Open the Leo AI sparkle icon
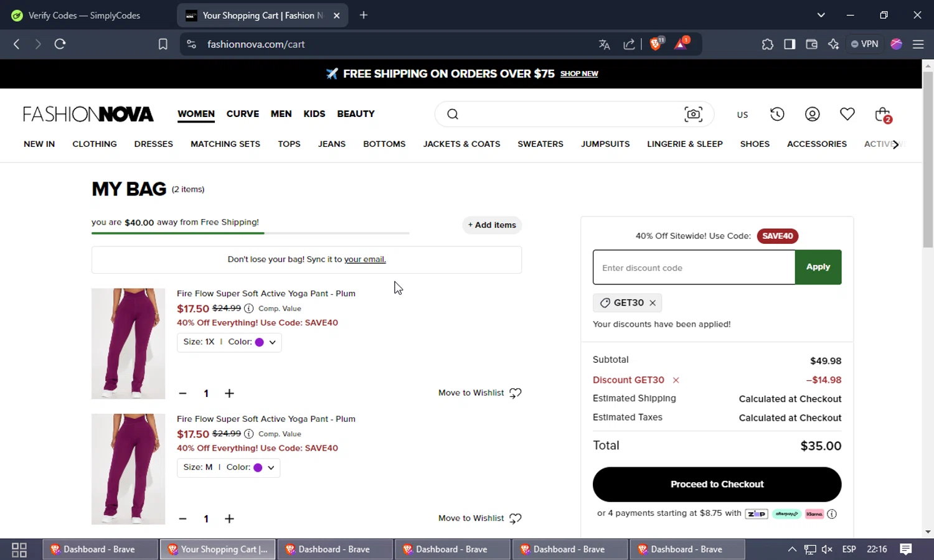934x560 pixels. tap(833, 44)
